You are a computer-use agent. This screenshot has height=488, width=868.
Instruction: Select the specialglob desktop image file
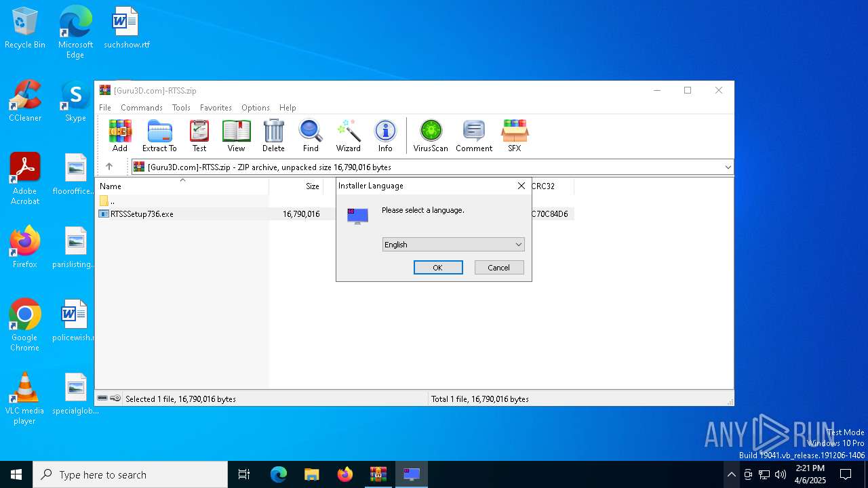point(75,394)
